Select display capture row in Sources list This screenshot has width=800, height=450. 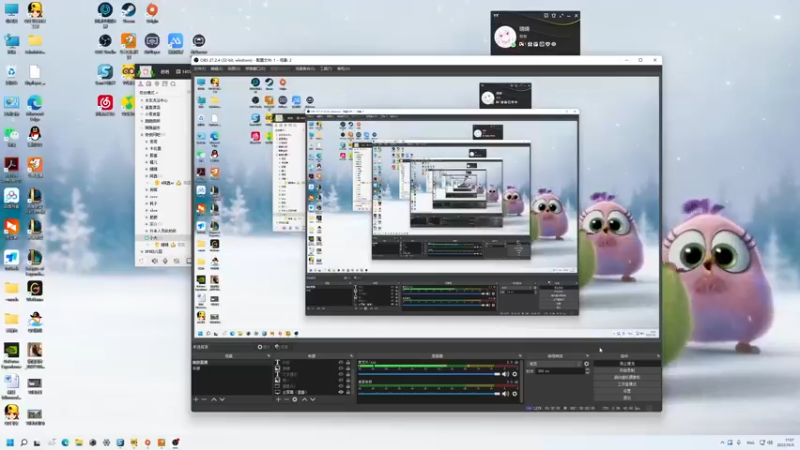coord(313,392)
